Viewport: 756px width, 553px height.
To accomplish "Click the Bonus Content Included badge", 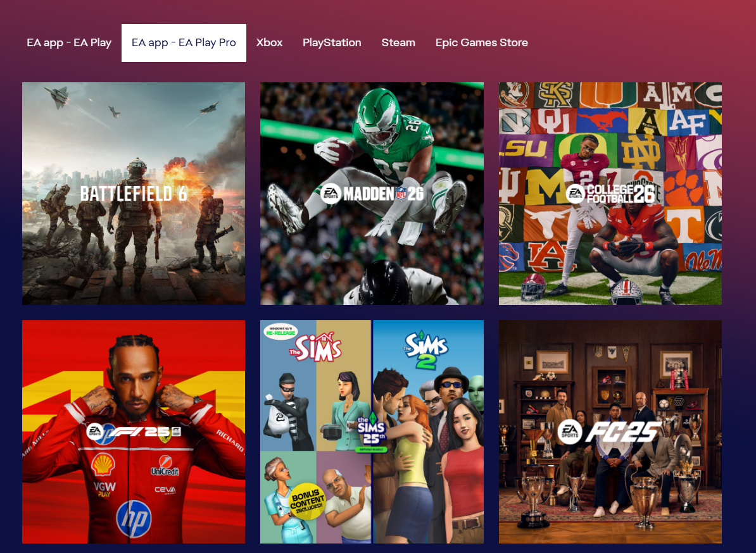I will point(306,502).
